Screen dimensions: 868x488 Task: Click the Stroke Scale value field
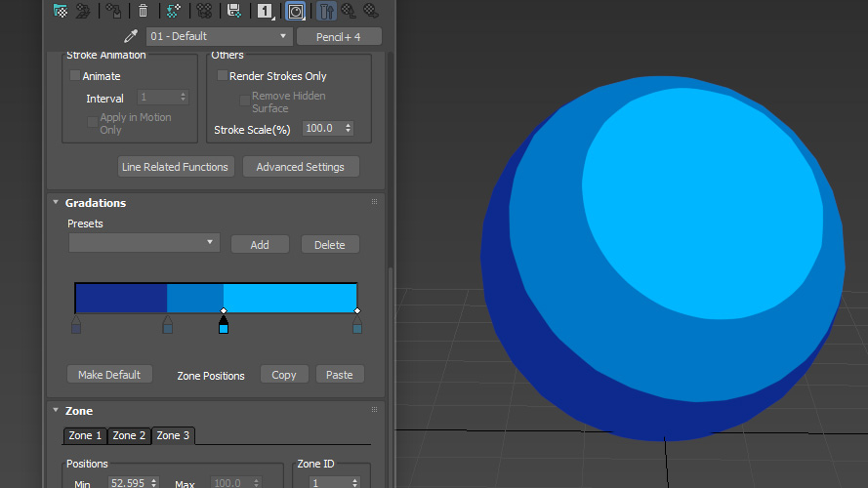pos(323,129)
